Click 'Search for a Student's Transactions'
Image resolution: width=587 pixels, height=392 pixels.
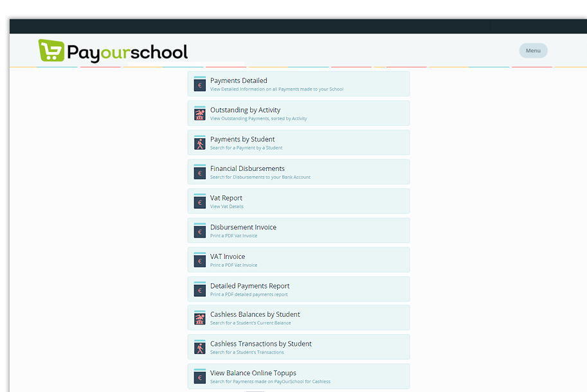click(x=247, y=352)
